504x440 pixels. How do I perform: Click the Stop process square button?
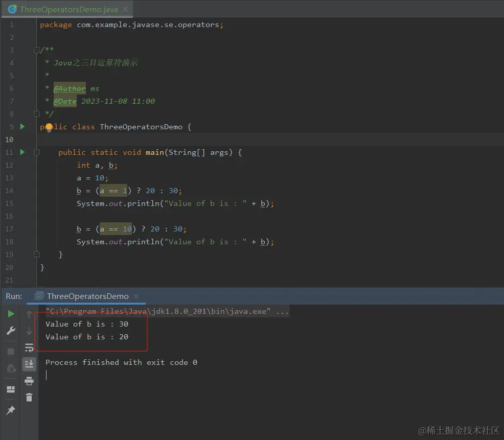click(11, 352)
